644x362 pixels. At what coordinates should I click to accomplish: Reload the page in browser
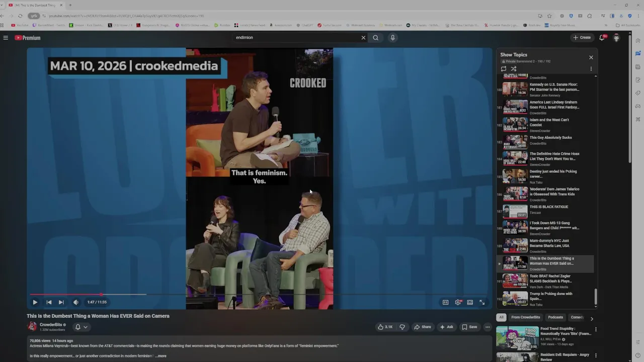pyautogui.click(x=20, y=16)
